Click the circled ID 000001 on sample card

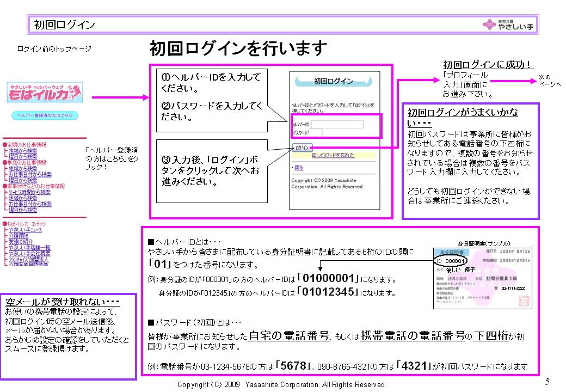pyautogui.click(x=450, y=261)
